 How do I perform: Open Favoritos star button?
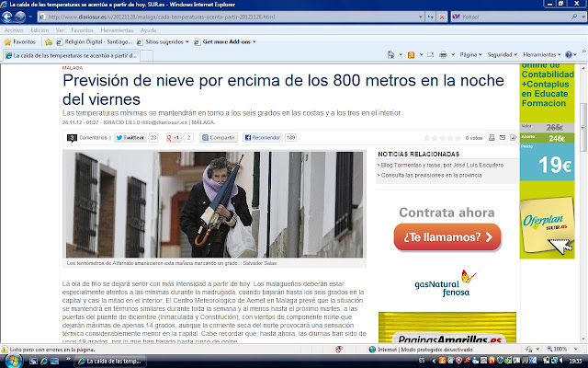(19, 42)
